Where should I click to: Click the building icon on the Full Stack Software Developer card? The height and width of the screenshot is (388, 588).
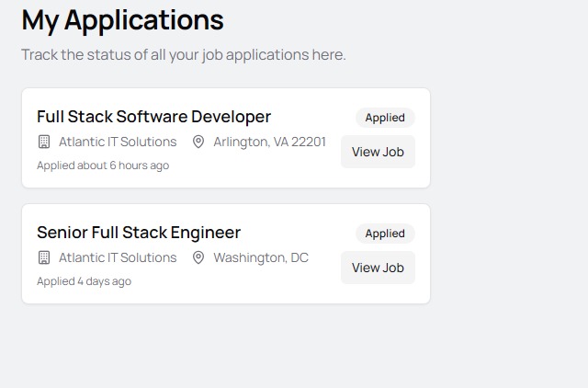pyautogui.click(x=44, y=142)
